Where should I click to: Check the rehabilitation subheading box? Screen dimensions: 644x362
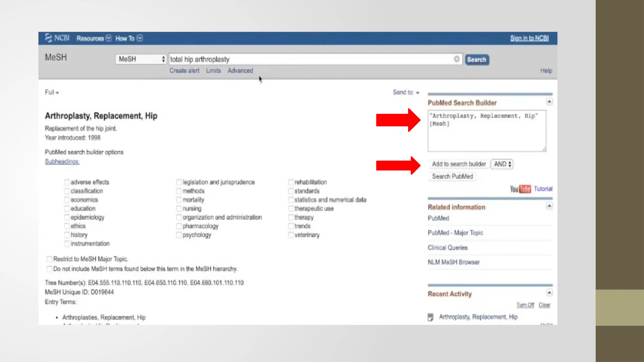click(x=291, y=182)
